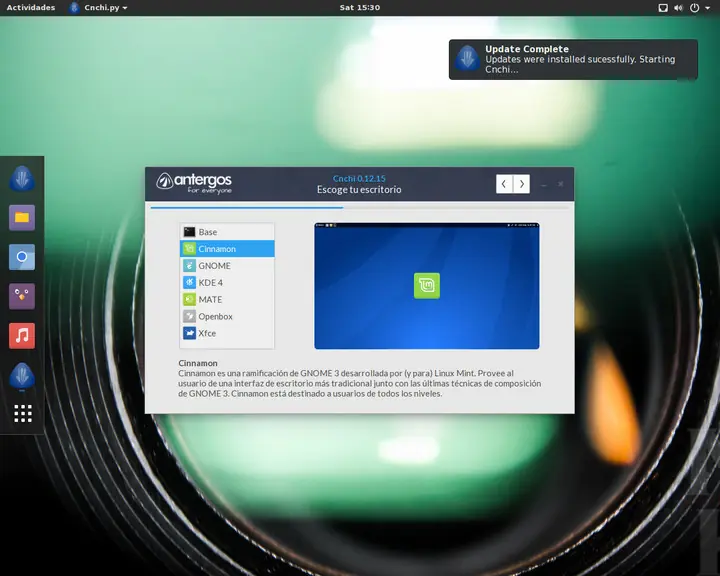Click the Update Complete notification
Viewport: 720px width, 576px height.
(573, 59)
